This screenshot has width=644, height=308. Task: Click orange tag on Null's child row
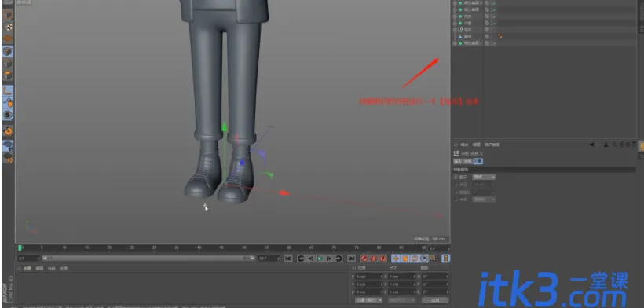[x=499, y=36]
